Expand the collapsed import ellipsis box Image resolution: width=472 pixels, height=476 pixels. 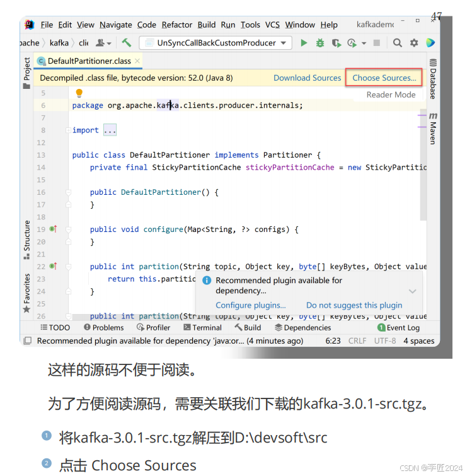(x=110, y=131)
